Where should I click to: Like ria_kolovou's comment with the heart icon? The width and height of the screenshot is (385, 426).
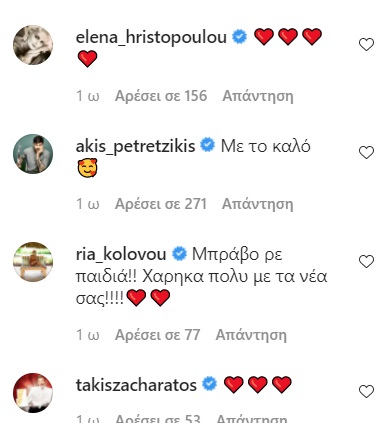pyautogui.click(x=366, y=261)
